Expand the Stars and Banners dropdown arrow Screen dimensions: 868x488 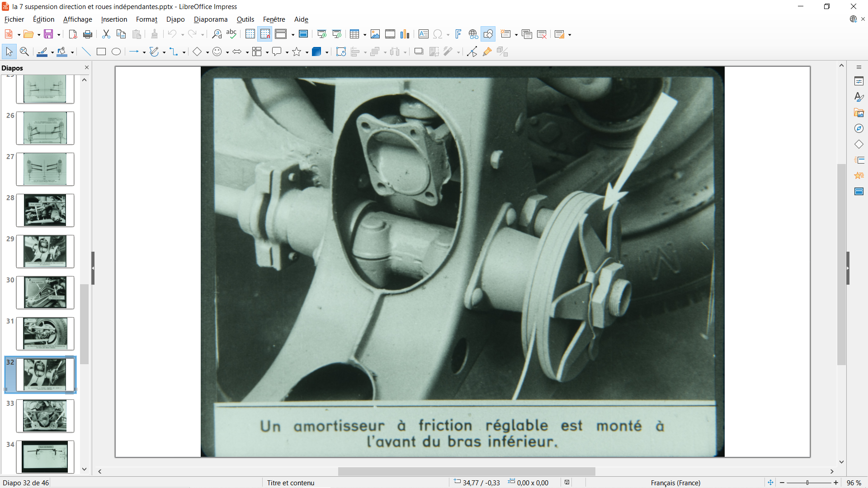307,52
